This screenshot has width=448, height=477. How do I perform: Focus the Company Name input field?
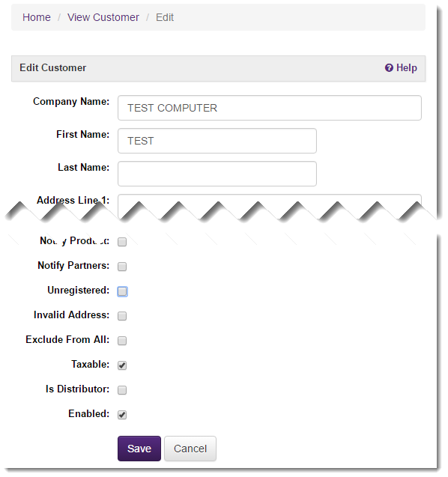(270, 108)
